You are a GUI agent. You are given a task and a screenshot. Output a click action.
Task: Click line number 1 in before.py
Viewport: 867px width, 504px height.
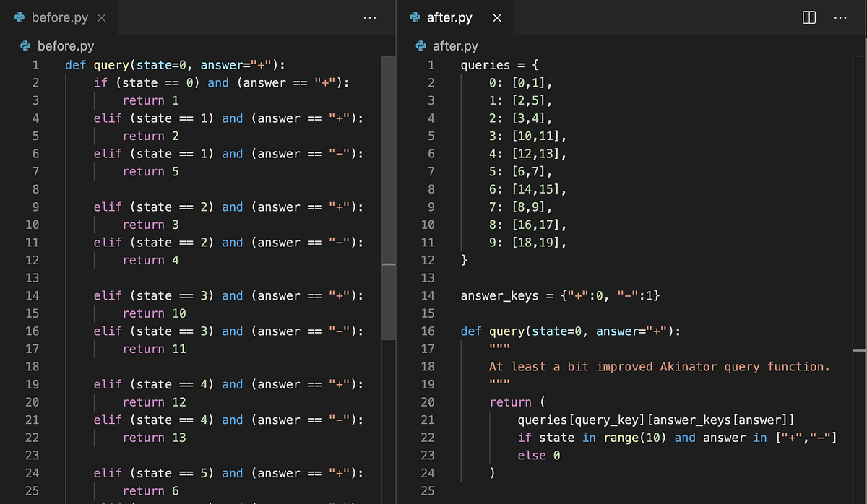35,64
